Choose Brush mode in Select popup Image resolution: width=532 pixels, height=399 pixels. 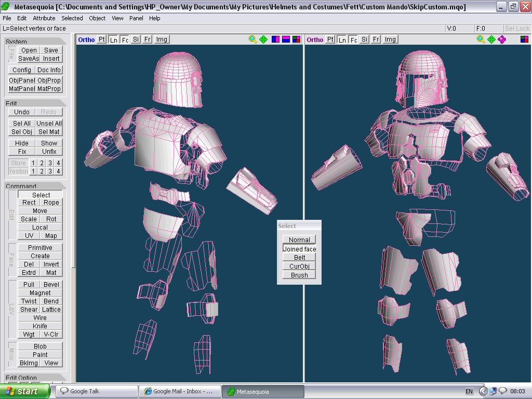tap(299, 275)
